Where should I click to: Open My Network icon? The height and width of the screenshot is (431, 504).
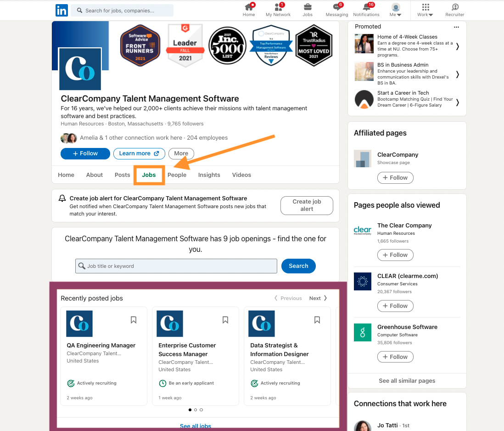pyautogui.click(x=278, y=10)
